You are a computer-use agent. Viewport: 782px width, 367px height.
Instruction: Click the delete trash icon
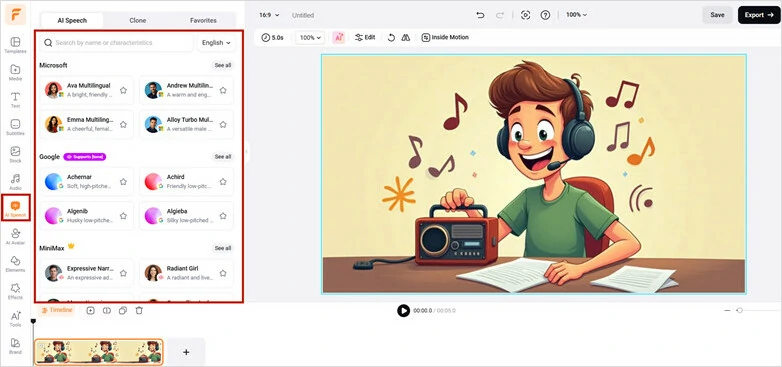point(139,310)
